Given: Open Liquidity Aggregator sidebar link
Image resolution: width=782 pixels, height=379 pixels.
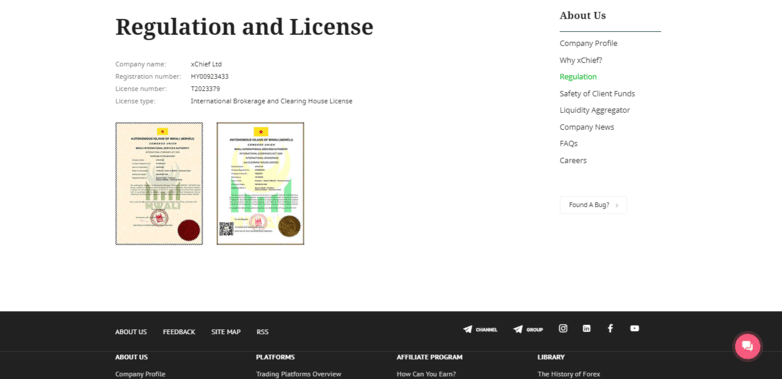Looking at the screenshot, I should 594,110.
